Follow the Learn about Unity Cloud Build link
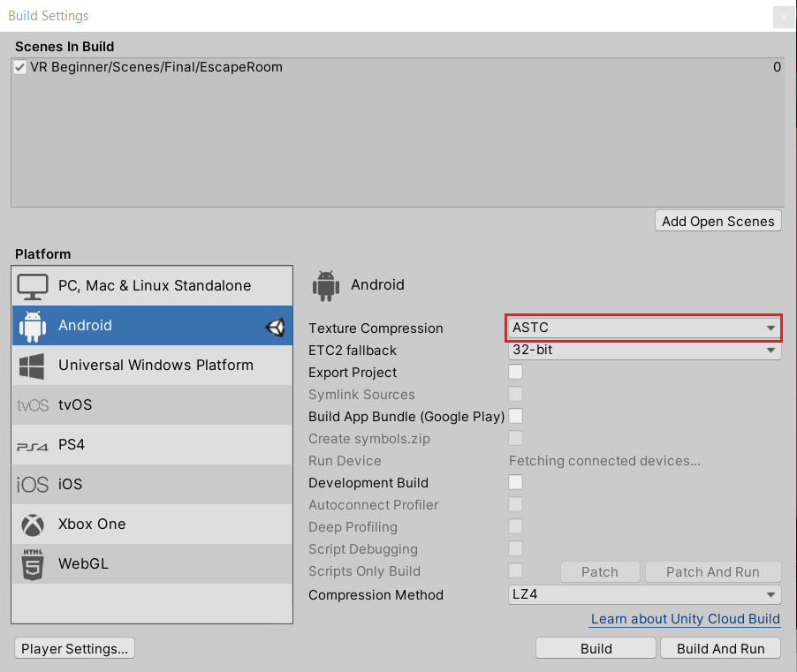 [685, 619]
